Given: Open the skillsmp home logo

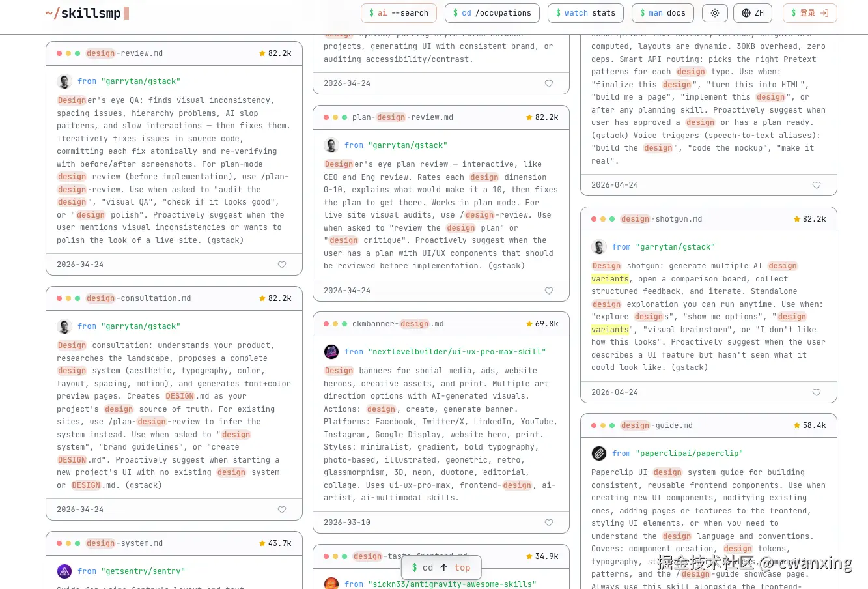Looking at the screenshot, I should point(87,13).
